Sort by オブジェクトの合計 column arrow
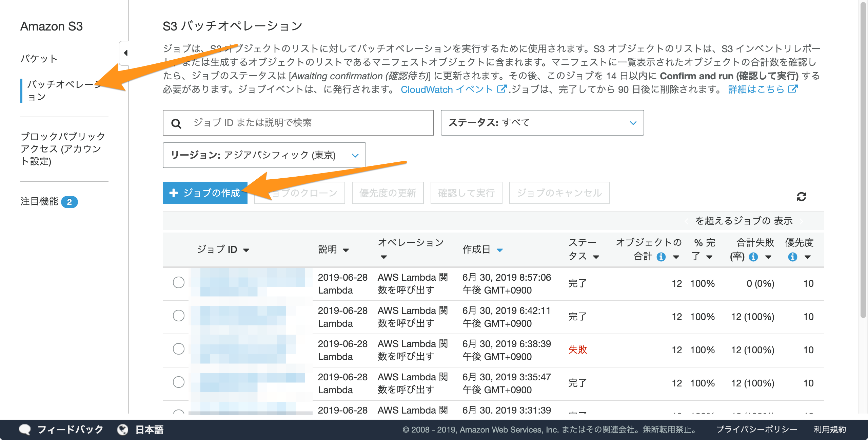Screen dimensions: 868x440 pos(676,257)
